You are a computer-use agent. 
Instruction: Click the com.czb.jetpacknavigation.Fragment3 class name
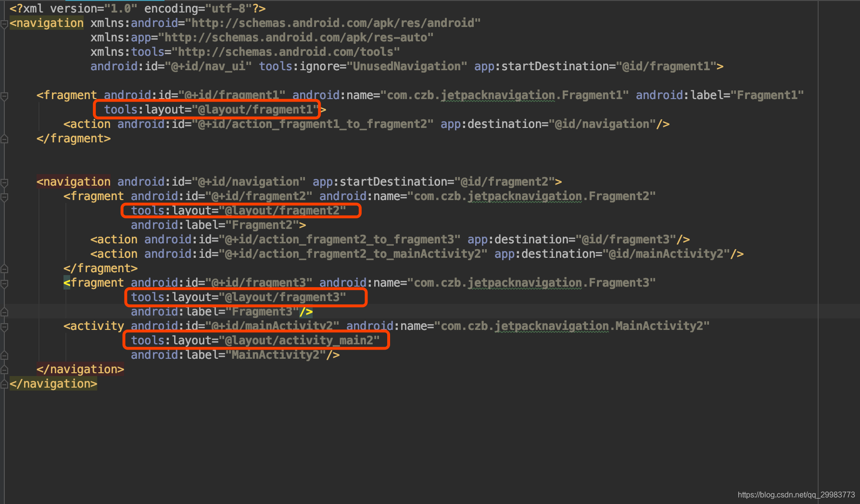tap(531, 283)
